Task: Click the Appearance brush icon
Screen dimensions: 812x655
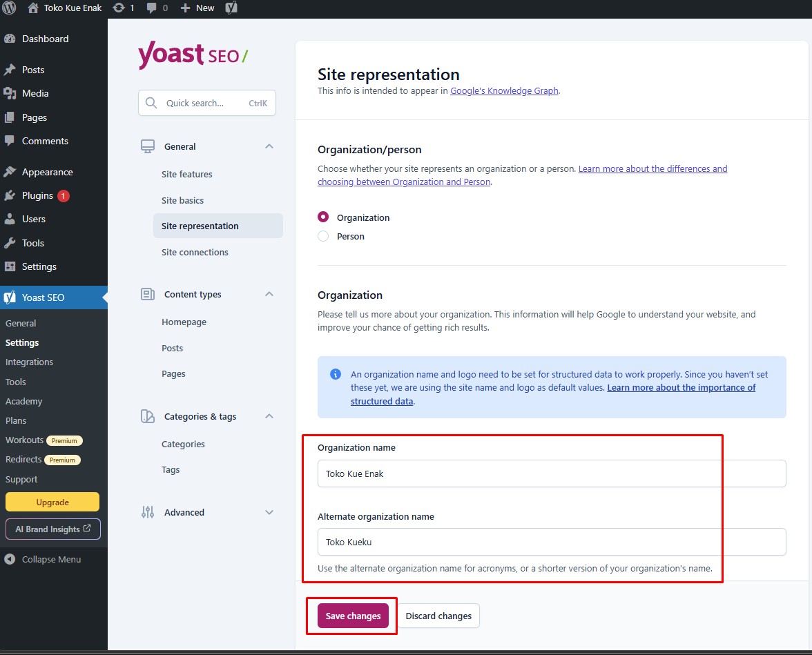Action: [x=10, y=172]
